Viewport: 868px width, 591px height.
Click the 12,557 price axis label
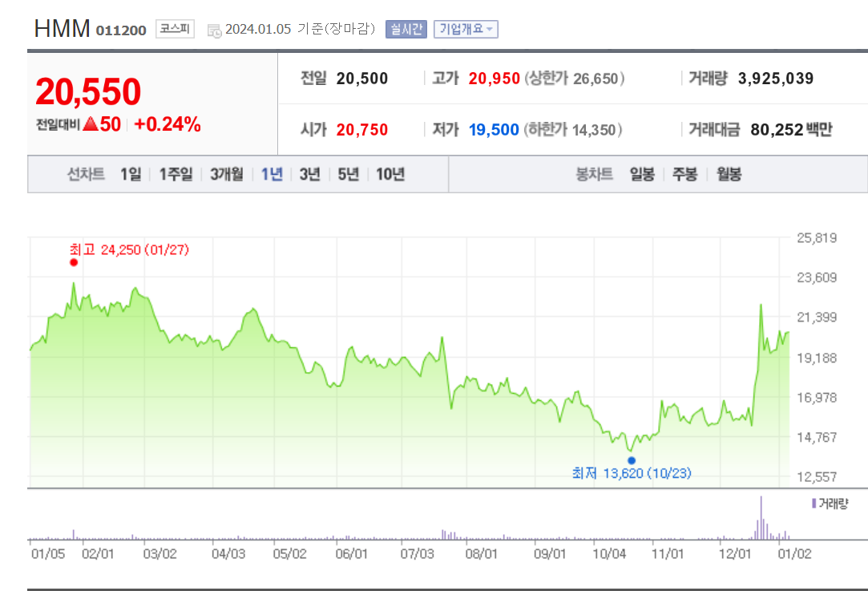pyautogui.click(x=817, y=477)
